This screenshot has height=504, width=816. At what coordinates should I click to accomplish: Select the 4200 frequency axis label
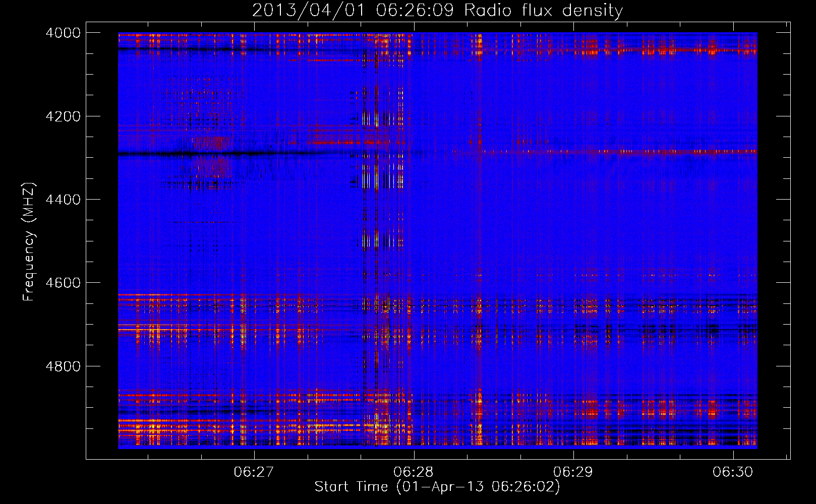pos(63,116)
